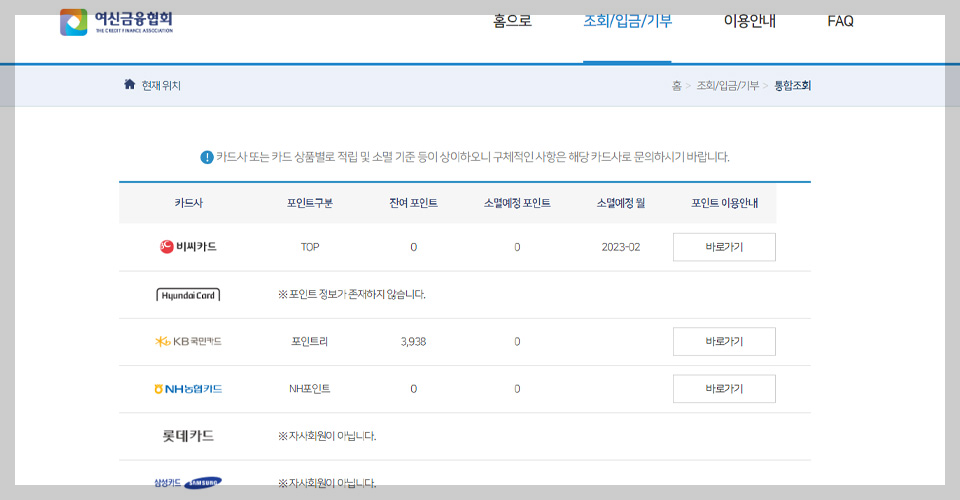Click the 포인트 정보가 존재하지 않습니다 message
Screen dimensions: 960x500
[x=352, y=294]
